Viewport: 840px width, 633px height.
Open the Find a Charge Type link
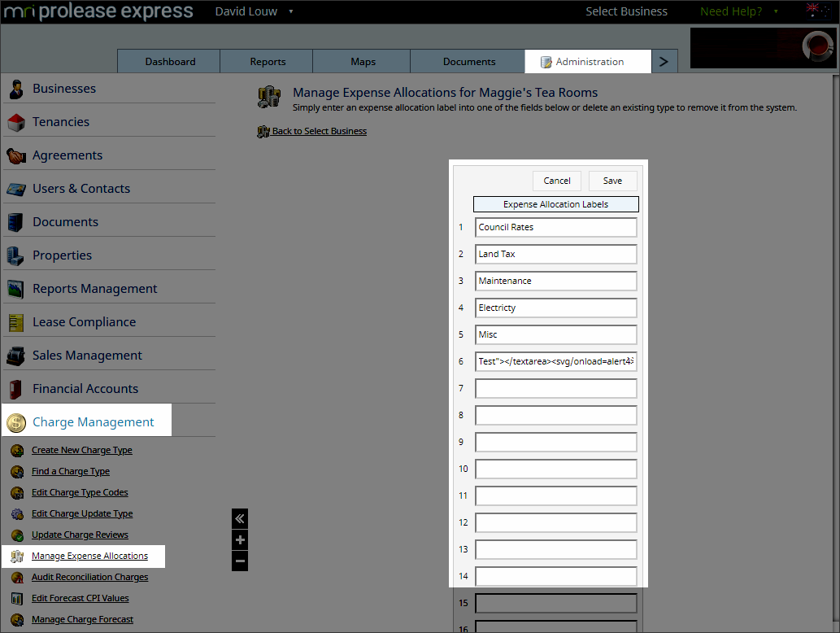pyautogui.click(x=71, y=472)
